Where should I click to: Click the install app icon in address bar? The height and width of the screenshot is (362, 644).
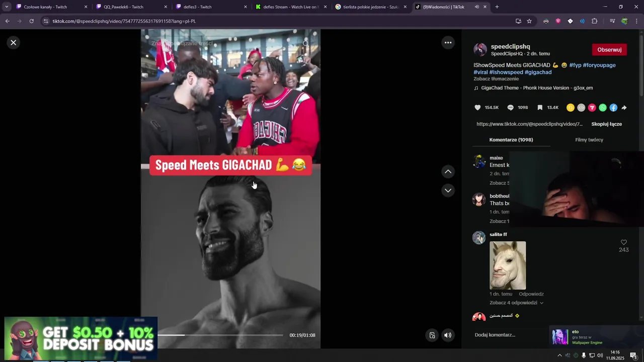tap(518, 21)
